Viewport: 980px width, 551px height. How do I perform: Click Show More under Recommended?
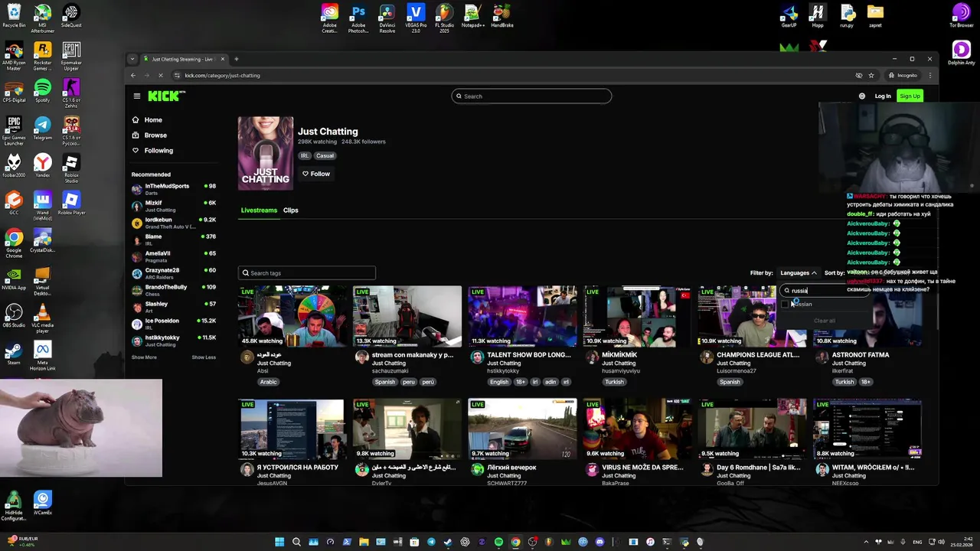pyautogui.click(x=144, y=357)
